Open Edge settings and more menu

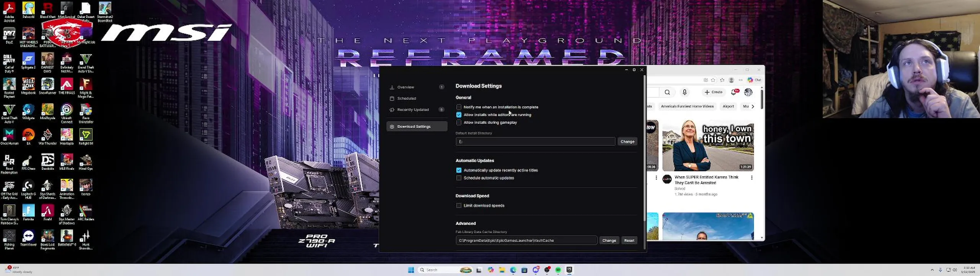(x=740, y=80)
